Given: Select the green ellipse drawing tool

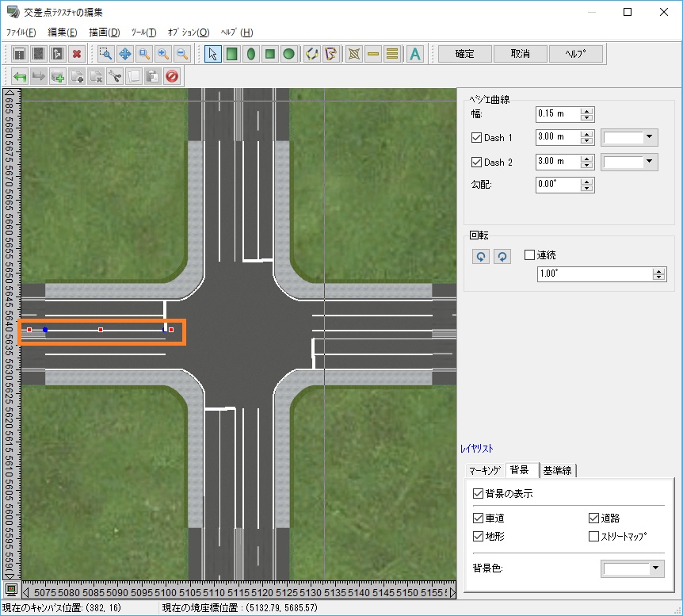Looking at the screenshot, I should (251, 54).
